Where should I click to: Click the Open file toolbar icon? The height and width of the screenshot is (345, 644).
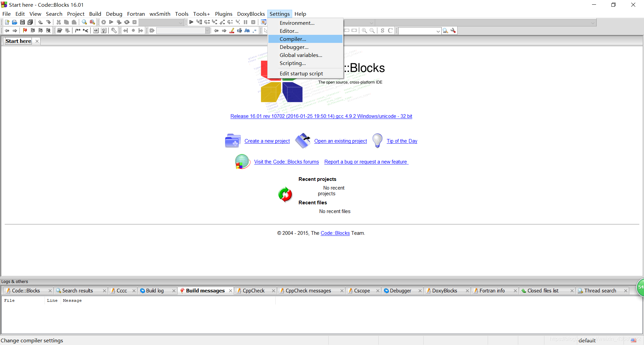[14, 22]
